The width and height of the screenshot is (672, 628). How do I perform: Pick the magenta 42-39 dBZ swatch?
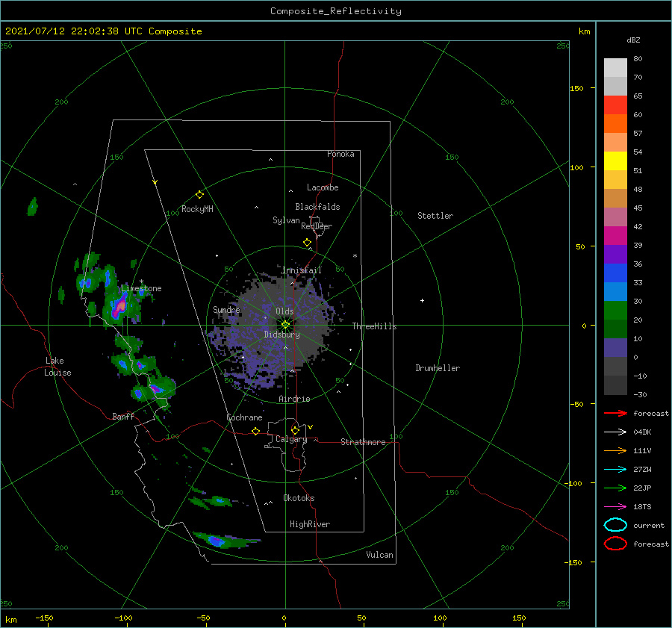615,236
